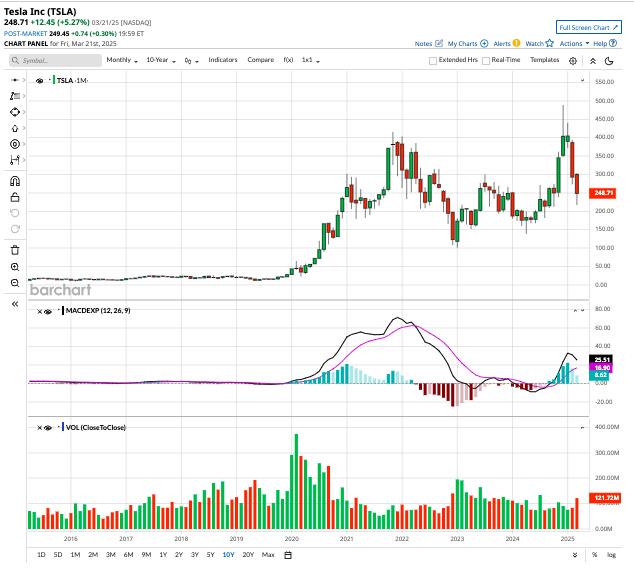Open the Indicators dialog

[223, 60]
